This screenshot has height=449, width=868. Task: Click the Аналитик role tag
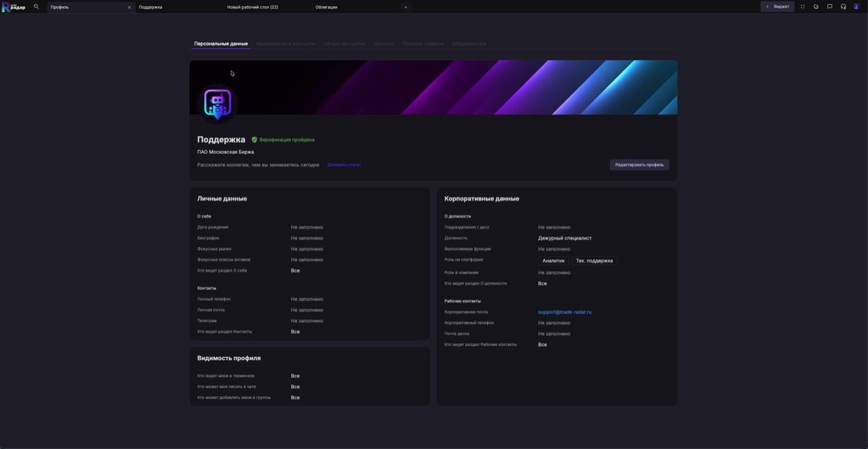point(554,261)
